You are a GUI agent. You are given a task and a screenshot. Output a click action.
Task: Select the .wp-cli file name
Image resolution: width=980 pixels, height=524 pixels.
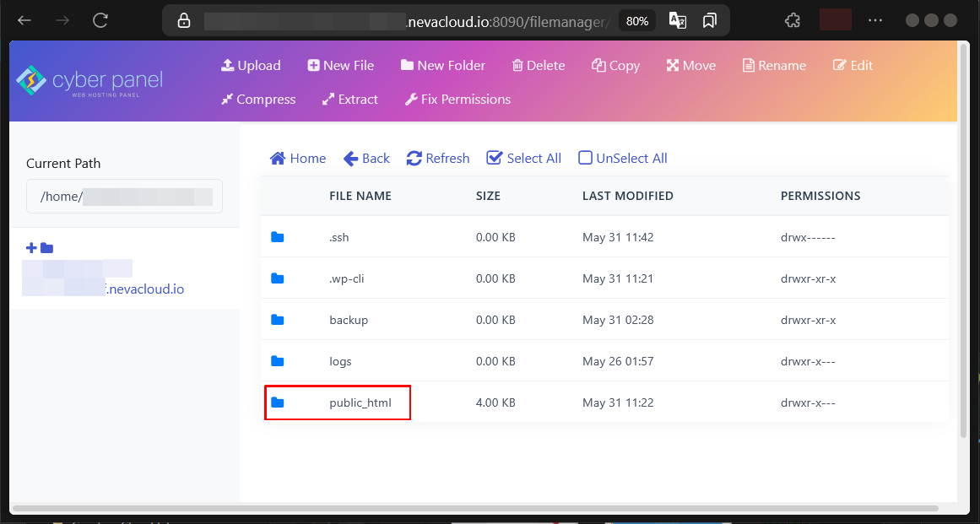pyautogui.click(x=347, y=278)
